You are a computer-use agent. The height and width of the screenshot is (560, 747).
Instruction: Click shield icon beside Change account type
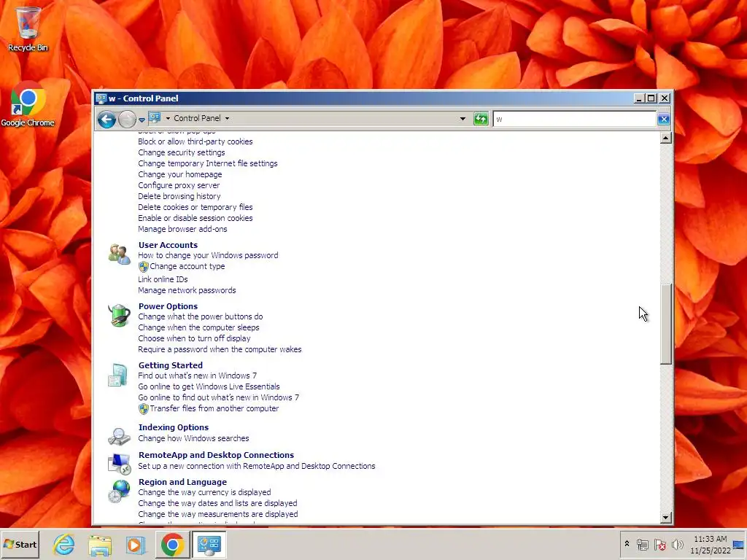pyautogui.click(x=144, y=267)
